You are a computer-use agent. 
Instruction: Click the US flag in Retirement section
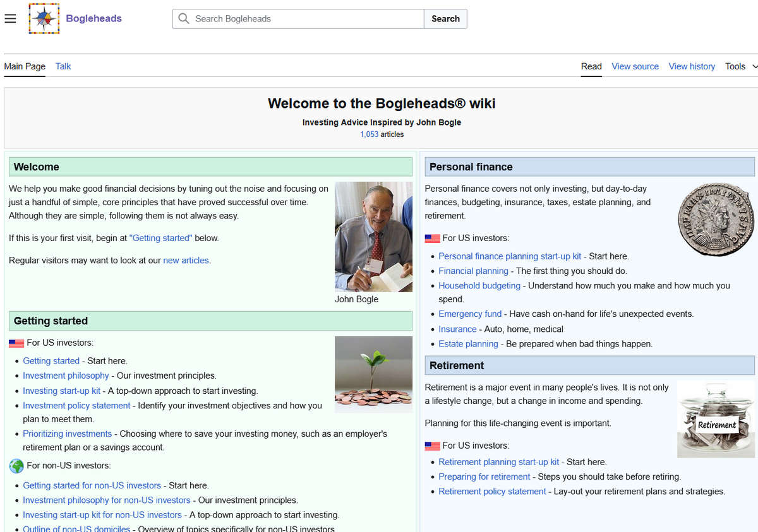tap(432, 446)
